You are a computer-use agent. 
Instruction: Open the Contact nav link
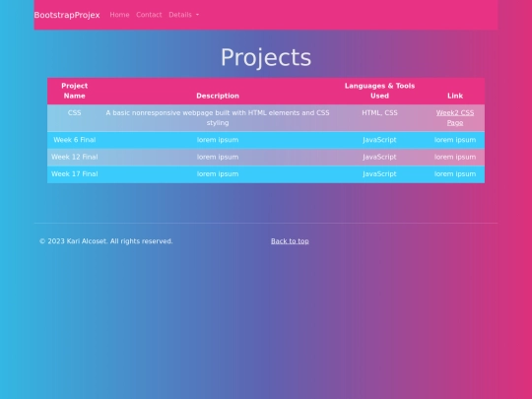(149, 15)
